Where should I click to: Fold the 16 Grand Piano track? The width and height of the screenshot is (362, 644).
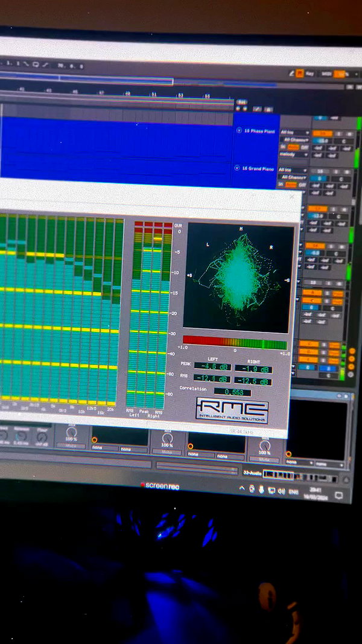237,168
